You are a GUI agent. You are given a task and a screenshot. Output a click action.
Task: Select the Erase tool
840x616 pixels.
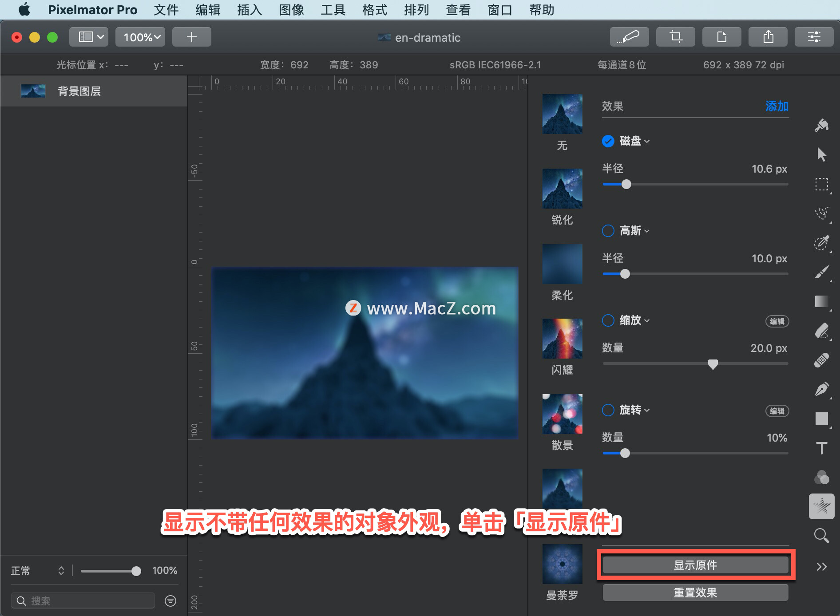(x=821, y=331)
